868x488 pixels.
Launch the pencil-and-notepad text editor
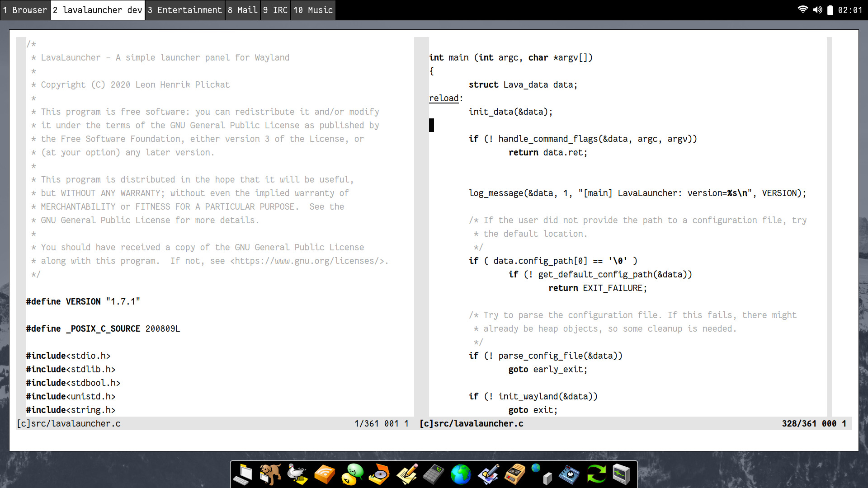tap(406, 474)
